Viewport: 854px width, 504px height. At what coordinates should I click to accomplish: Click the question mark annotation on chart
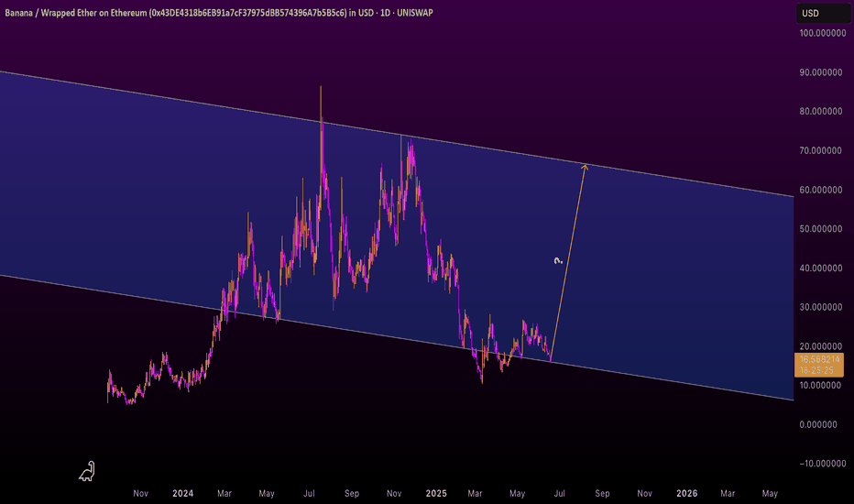(558, 261)
